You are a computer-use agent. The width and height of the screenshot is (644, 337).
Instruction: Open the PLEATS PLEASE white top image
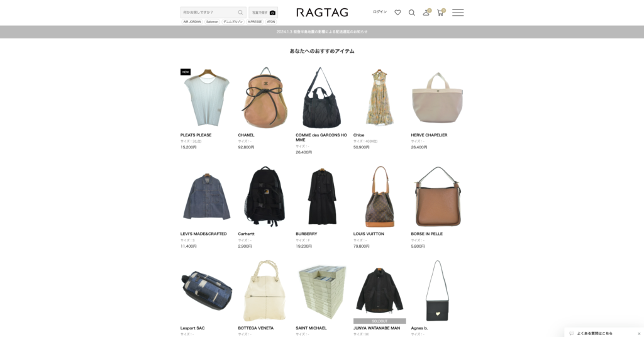[206, 97]
